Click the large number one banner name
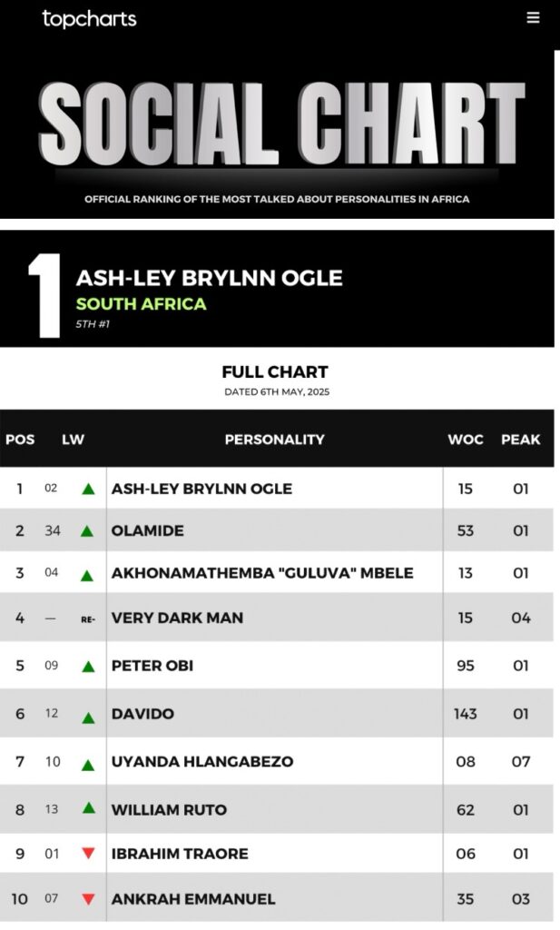 click(209, 278)
